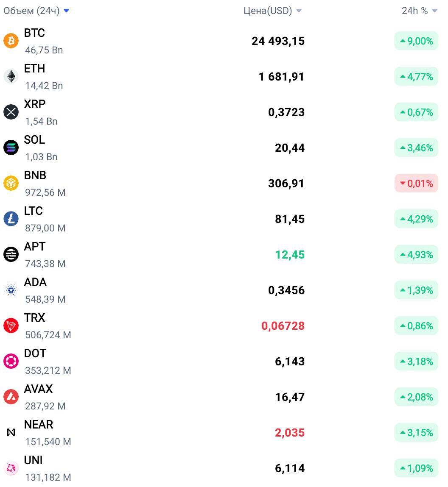
Task: Tap the Avalanche red logo icon
Action: coord(11,397)
